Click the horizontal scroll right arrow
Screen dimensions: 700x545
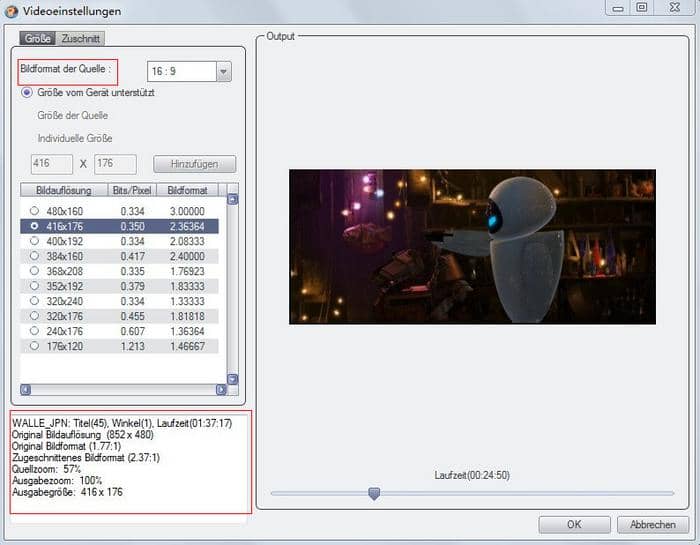pyautogui.click(x=221, y=390)
